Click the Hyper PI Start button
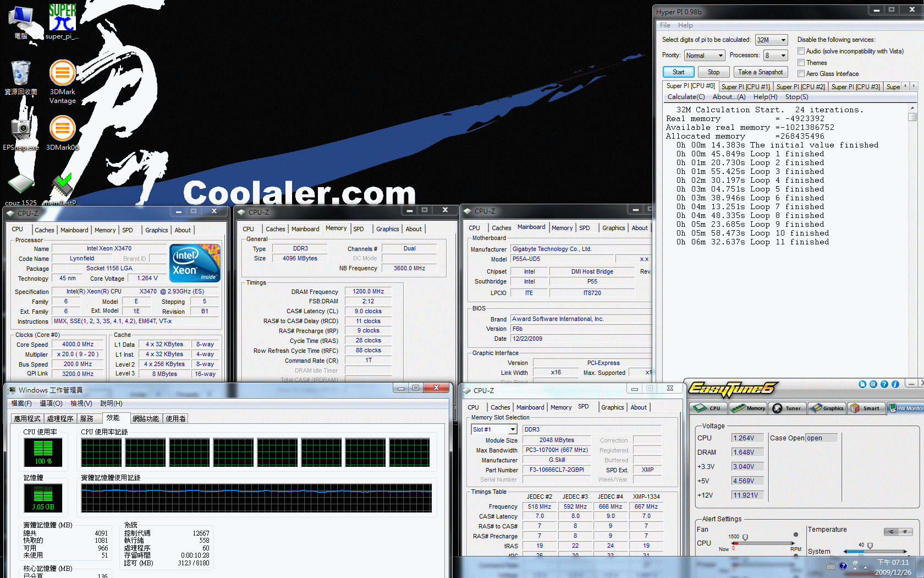 tap(678, 72)
